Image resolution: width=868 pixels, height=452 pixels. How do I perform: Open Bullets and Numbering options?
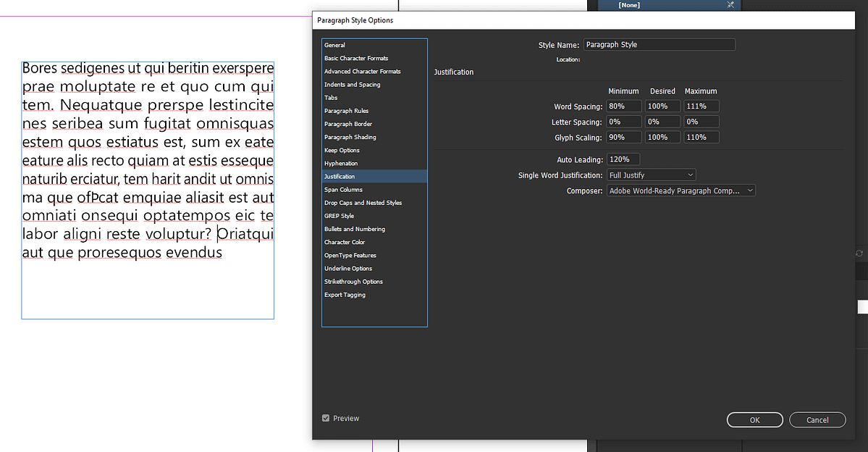[355, 229]
